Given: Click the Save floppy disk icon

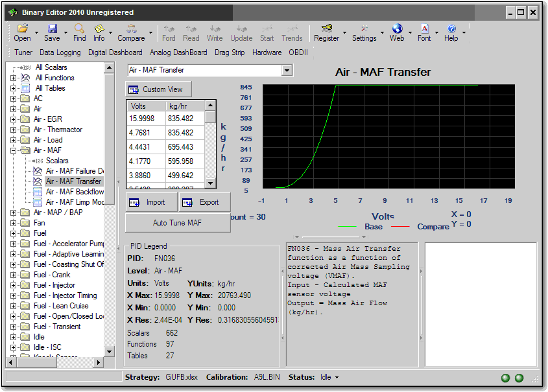Looking at the screenshot, I should 52,29.
